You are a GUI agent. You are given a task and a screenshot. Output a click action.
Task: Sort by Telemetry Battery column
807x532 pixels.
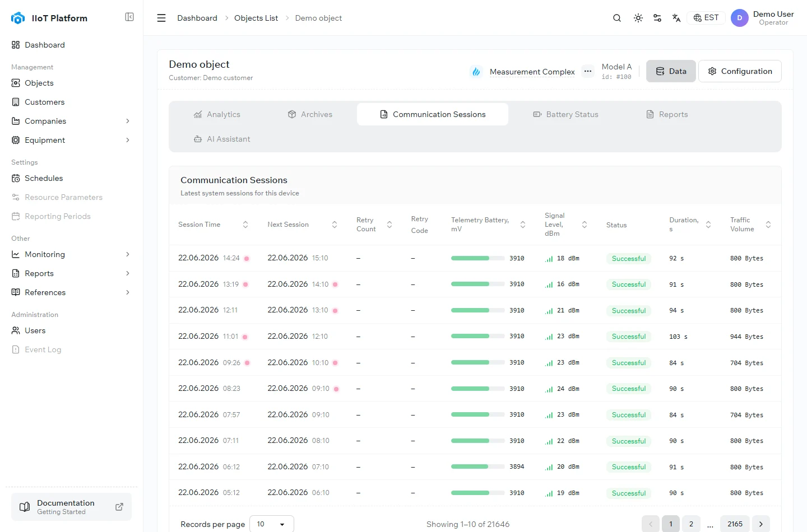tap(523, 225)
